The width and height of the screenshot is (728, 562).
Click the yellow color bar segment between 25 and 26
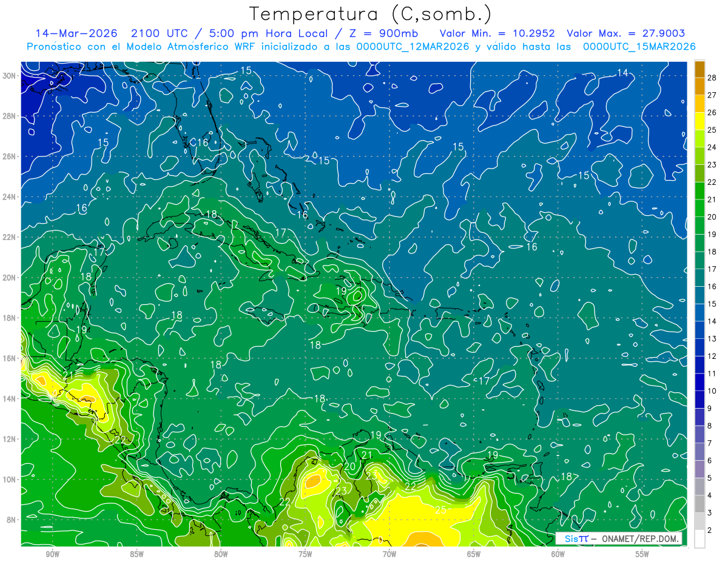click(x=699, y=121)
